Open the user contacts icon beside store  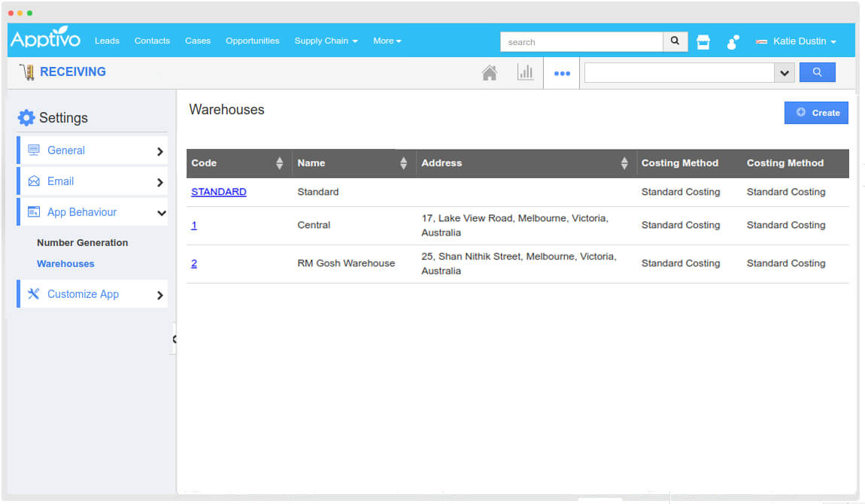(733, 42)
